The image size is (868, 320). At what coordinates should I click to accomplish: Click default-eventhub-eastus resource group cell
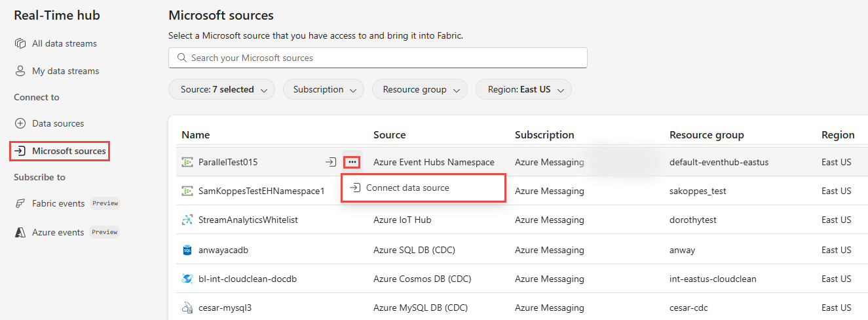click(x=719, y=162)
